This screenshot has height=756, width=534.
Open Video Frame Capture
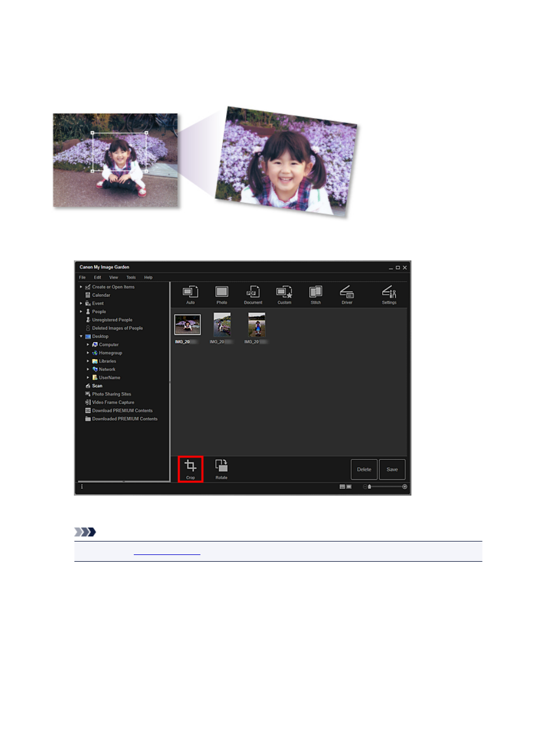[x=110, y=402]
